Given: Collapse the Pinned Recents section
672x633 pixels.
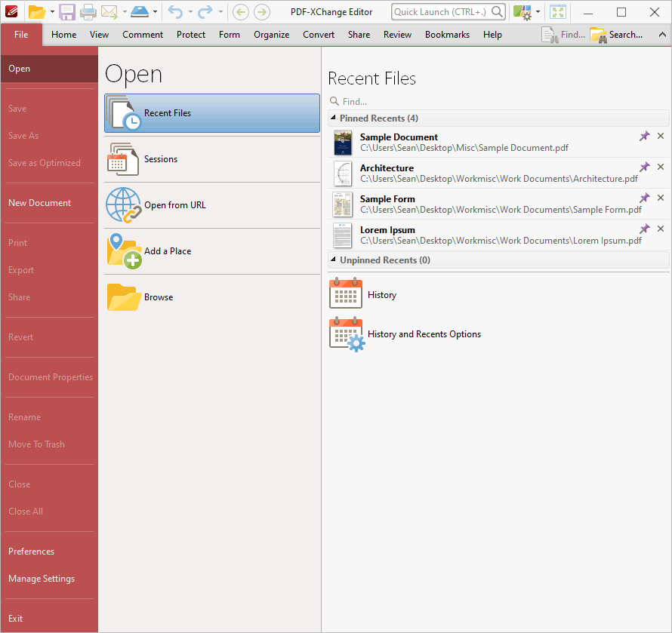Looking at the screenshot, I should 334,118.
